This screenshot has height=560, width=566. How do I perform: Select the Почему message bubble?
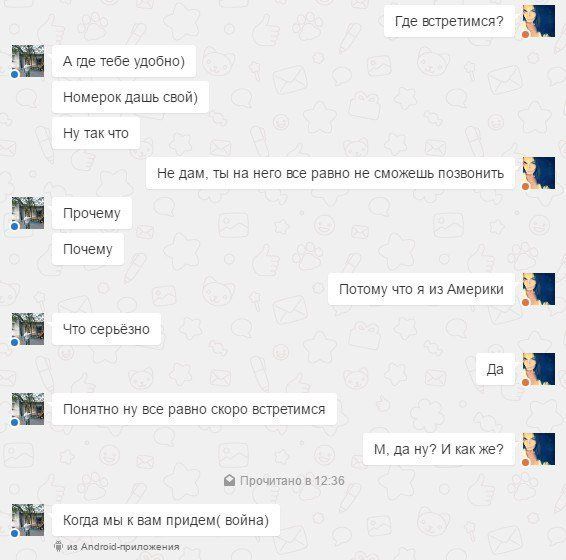coord(88,249)
